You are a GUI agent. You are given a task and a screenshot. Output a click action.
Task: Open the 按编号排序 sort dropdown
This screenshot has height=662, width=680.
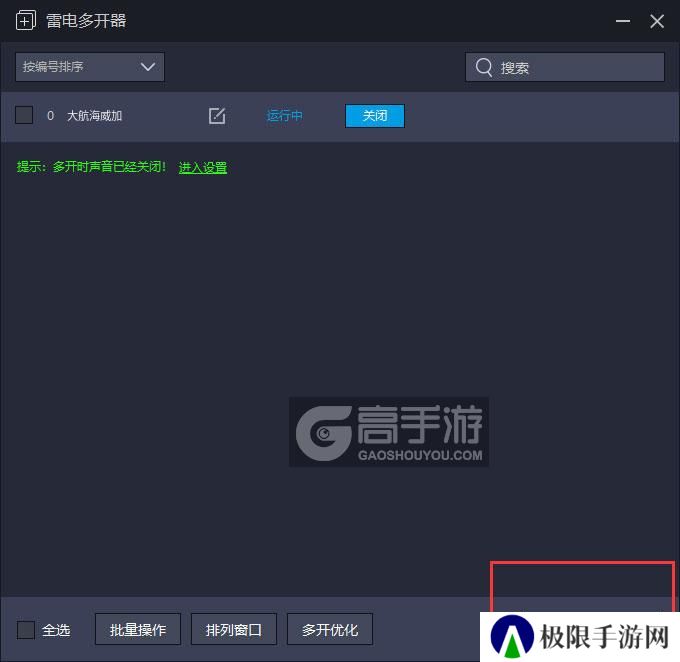[90, 67]
